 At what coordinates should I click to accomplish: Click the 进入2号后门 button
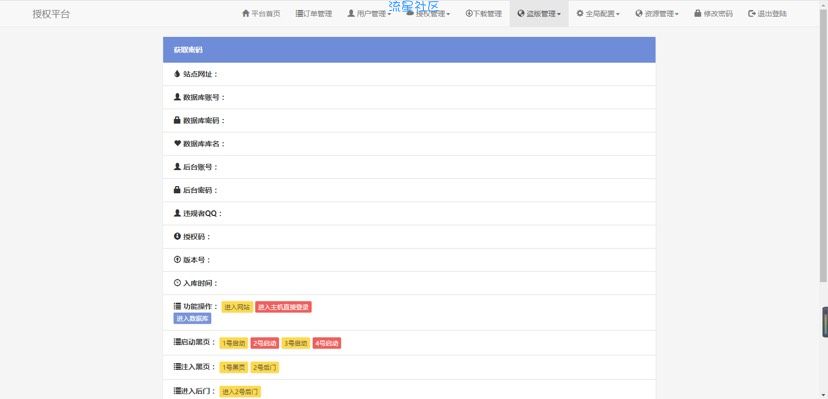pos(240,392)
